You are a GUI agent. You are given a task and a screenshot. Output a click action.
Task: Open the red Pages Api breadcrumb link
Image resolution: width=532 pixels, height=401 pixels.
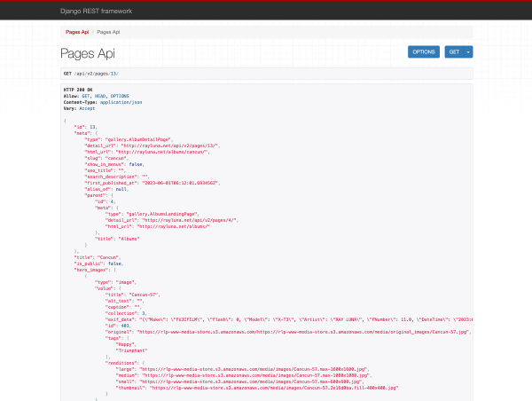pyautogui.click(x=77, y=32)
